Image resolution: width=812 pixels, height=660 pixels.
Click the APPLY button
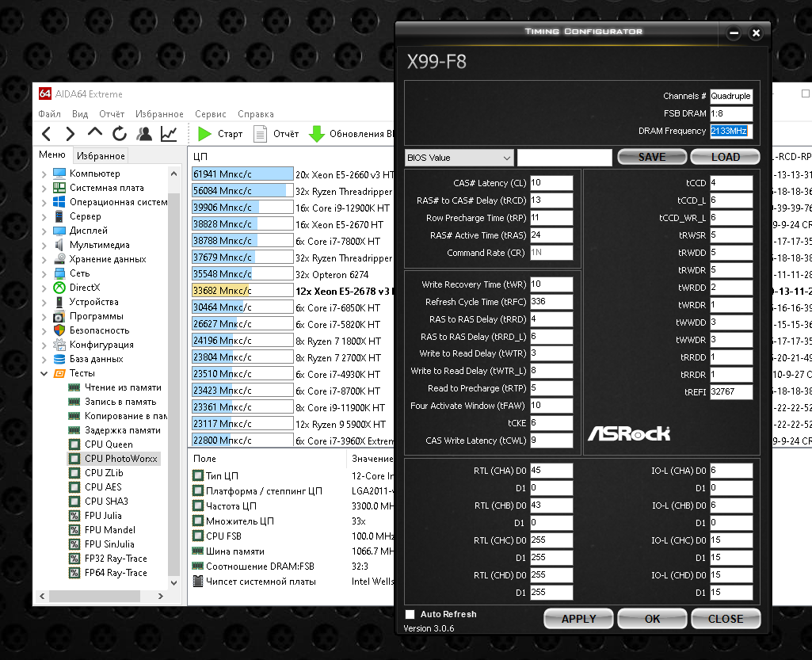pos(578,619)
